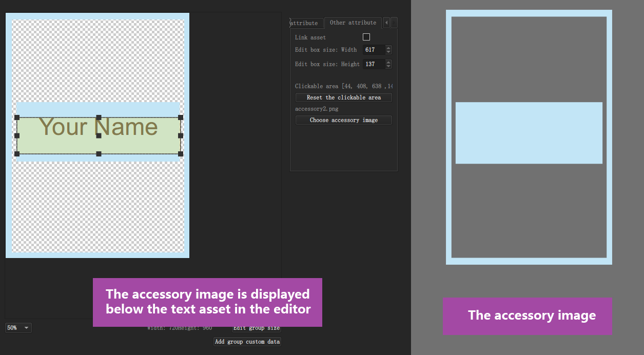This screenshot has height=355, width=644.
Task: Click the bottom-right handle of the text box
Action: click(181, 154)
